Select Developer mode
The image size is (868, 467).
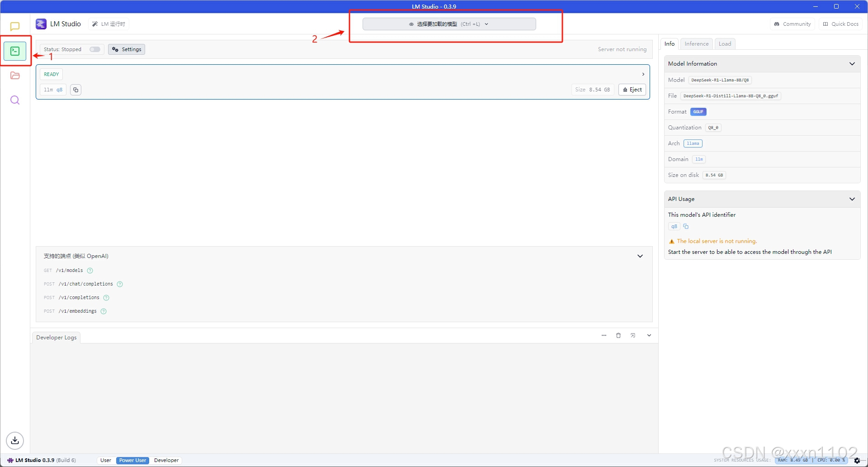[166, 460]
